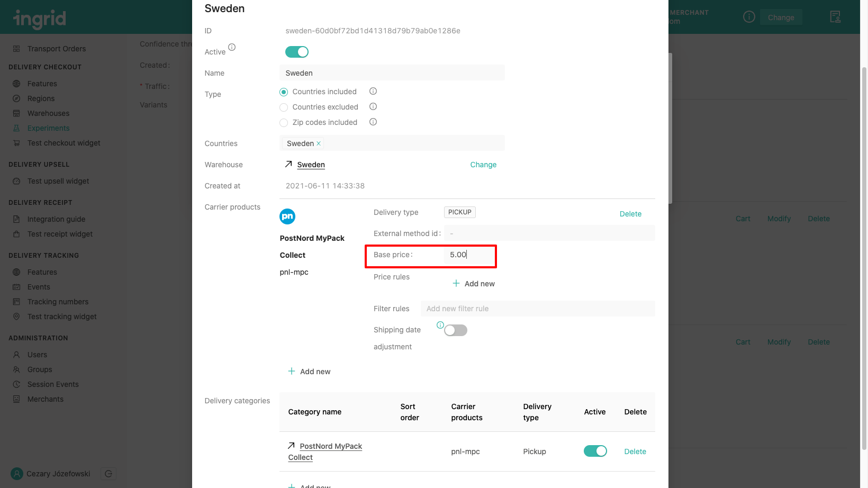Click info icon beside Countries included
Screen dimensions: 868x488
(x=373, y=91)
